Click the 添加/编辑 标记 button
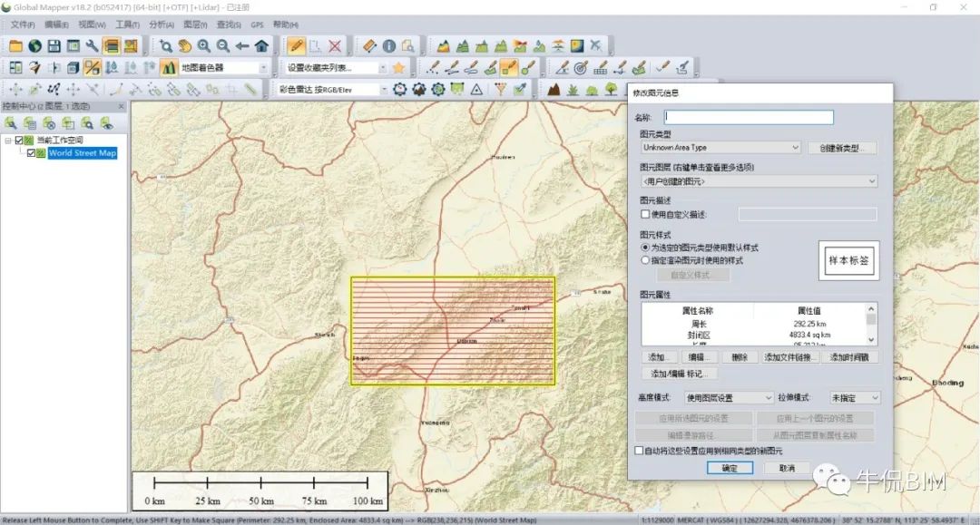 click(680, 374)
